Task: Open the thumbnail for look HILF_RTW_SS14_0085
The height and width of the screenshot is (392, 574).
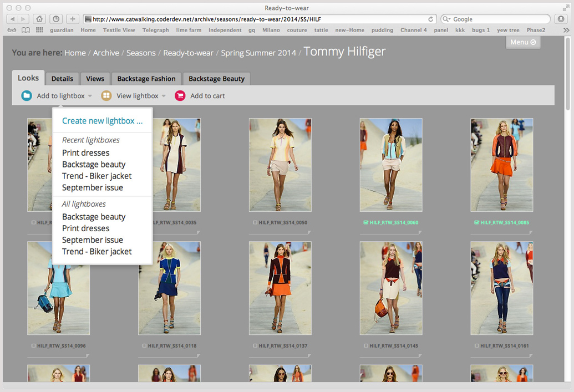Action: pos(502,165)
